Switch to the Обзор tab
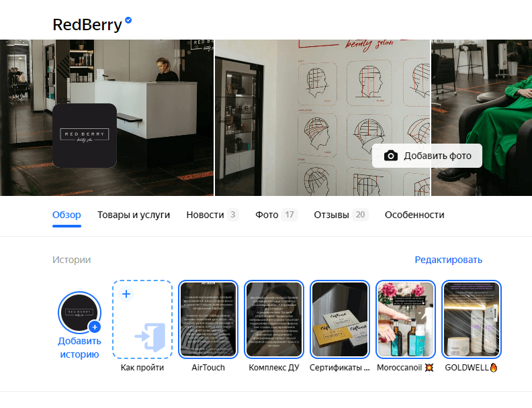The image size is (532, 408). (66, 215)
